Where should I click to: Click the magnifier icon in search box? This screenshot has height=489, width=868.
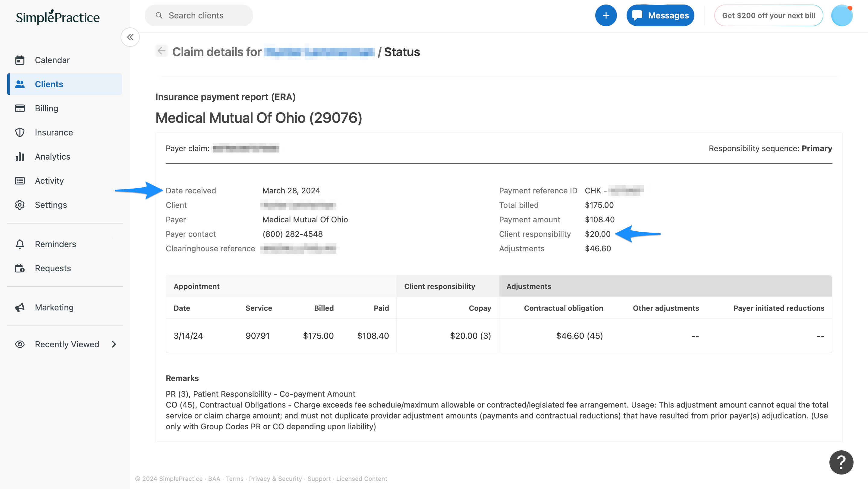tap(159, 15)
